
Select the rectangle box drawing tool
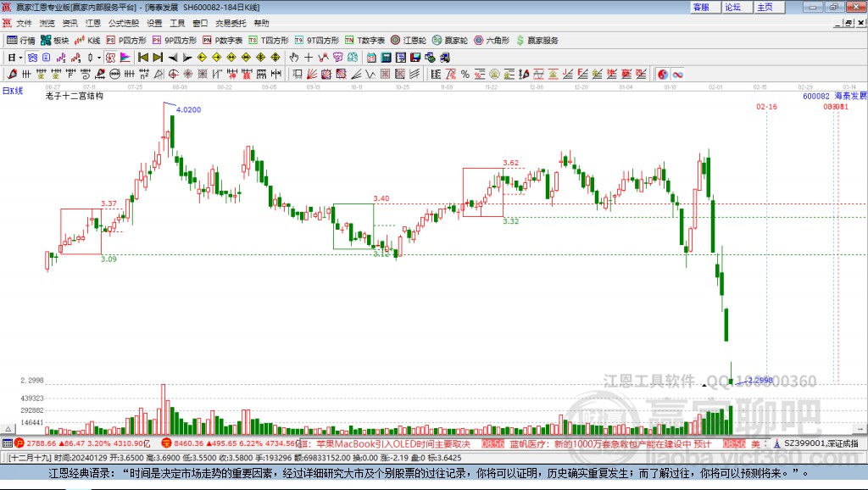click(298, 74)
